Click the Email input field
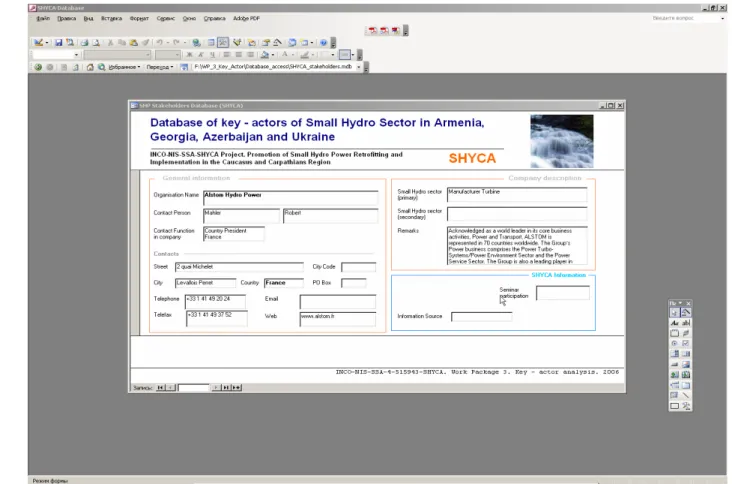732x484 pixels. point(338,301)
